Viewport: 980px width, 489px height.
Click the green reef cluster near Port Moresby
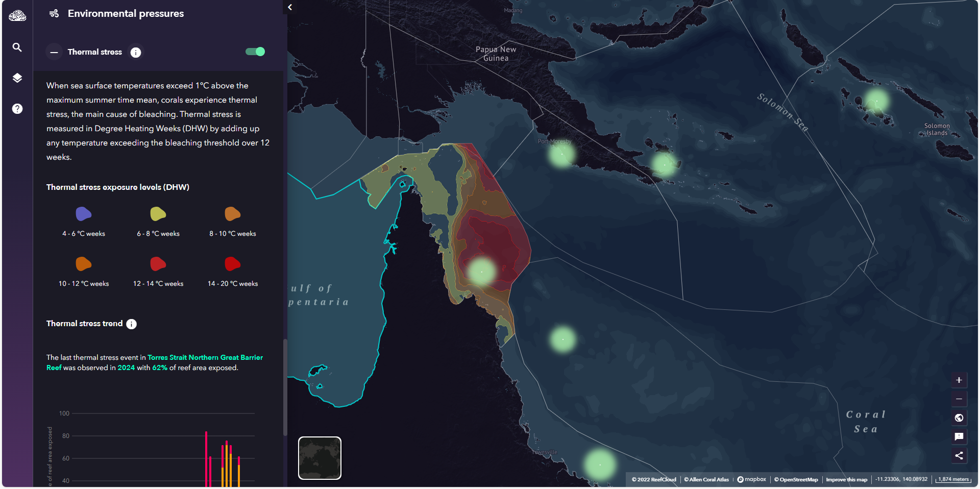coord(561,154)
